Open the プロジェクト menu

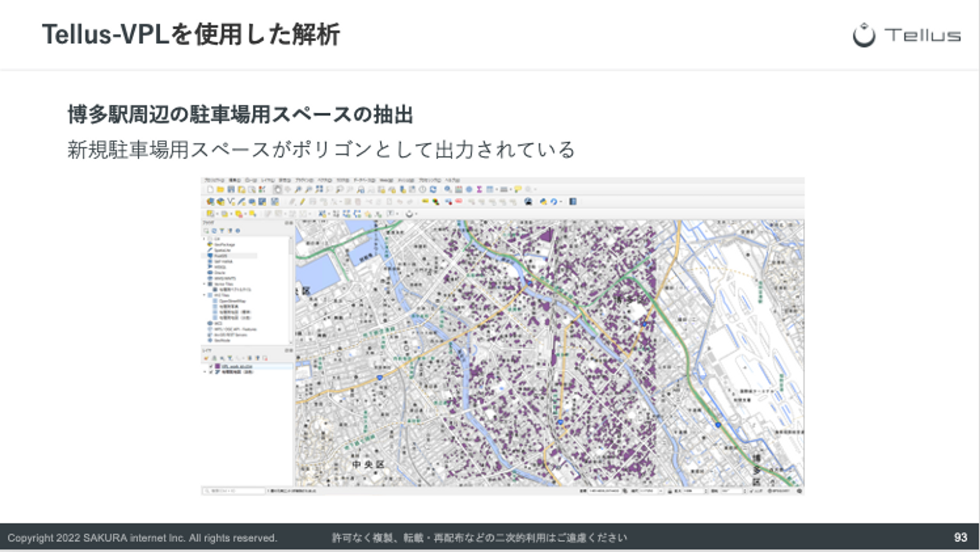coord(214,180)
